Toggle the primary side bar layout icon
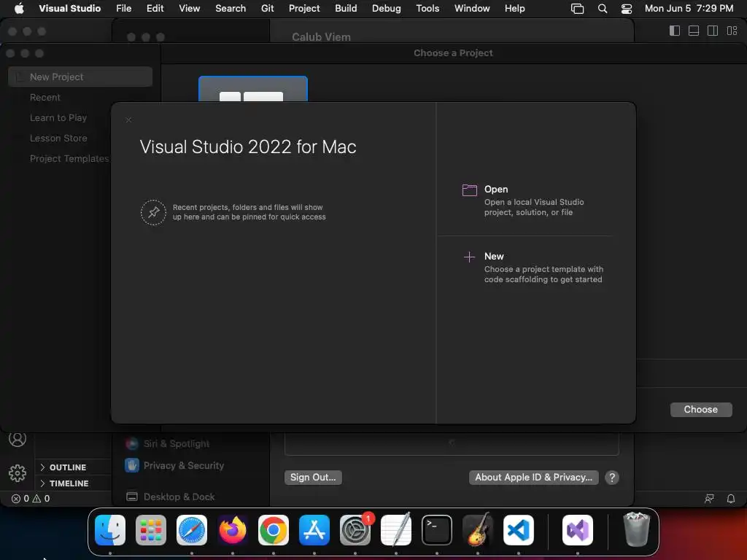This screenshot has height=560, width=747. [x=675, y=31]
